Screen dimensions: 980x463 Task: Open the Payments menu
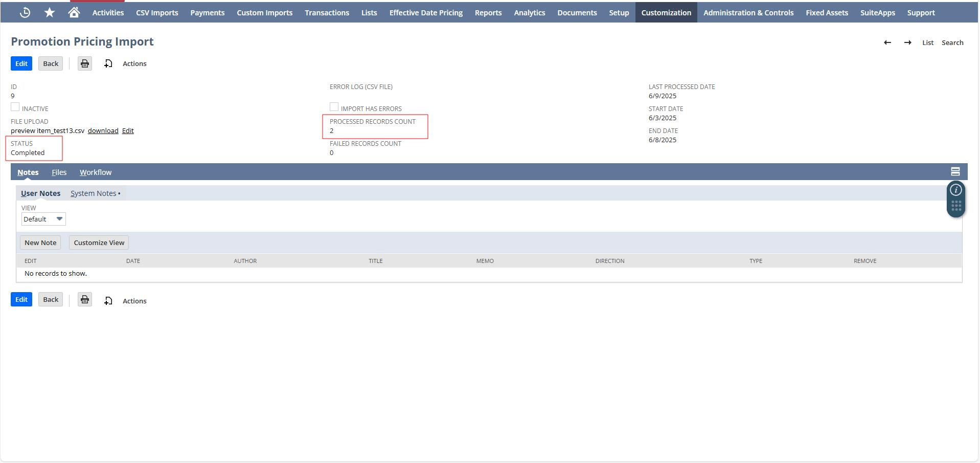point(208,12)
